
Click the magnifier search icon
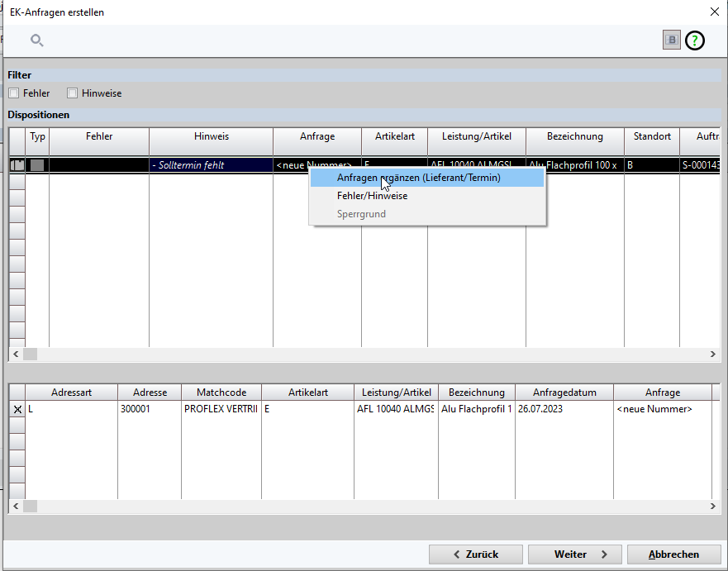point(36,40)
